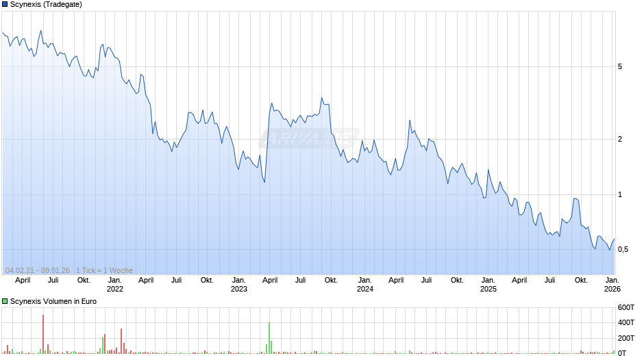Click the green Volumen legend square

coord(5,301)
